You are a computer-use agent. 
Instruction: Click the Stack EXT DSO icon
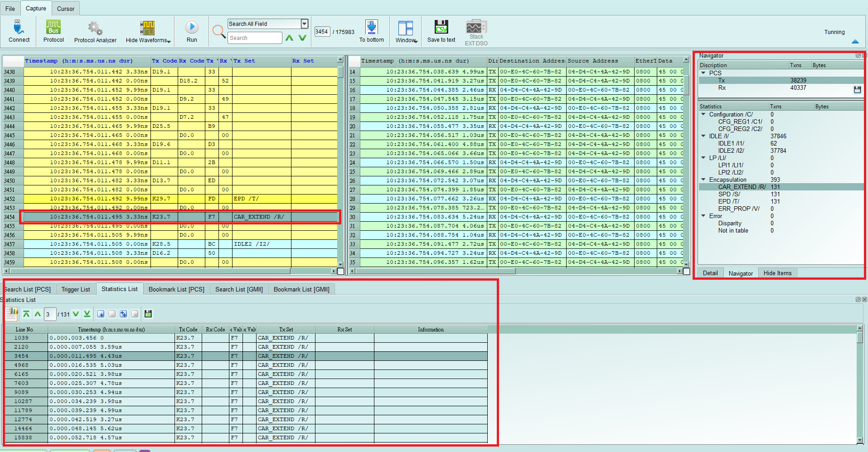pyautogui.click(x=476, y=27)
